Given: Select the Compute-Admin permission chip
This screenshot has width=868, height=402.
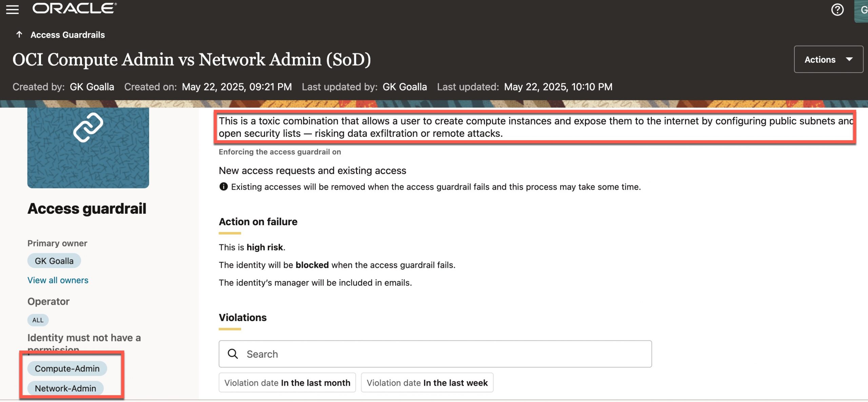Looking at the screenshot, I should coord(67,368).
